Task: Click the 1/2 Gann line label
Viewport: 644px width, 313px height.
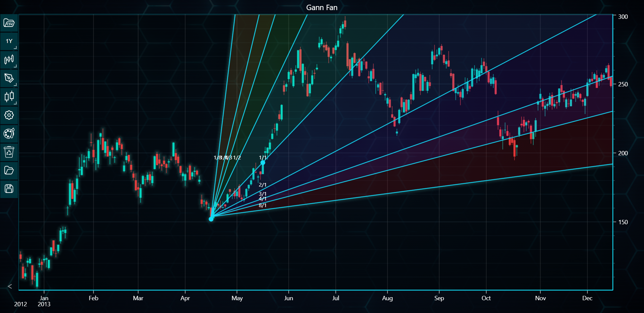Action: (237, 158)
